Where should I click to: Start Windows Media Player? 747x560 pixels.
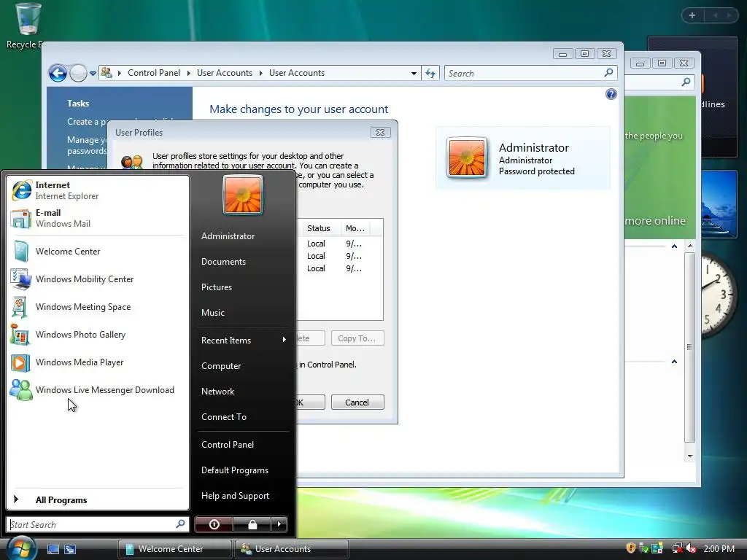coord(98,362)
